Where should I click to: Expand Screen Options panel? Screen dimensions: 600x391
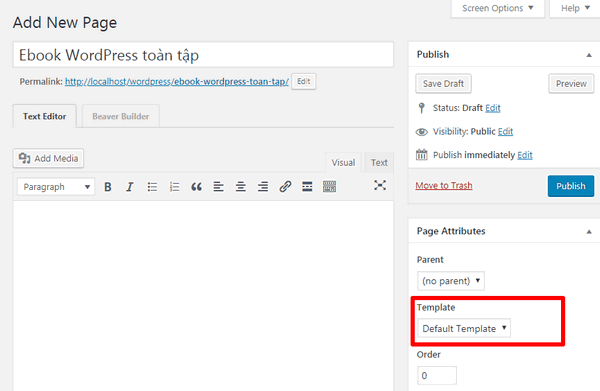(497, 8)
